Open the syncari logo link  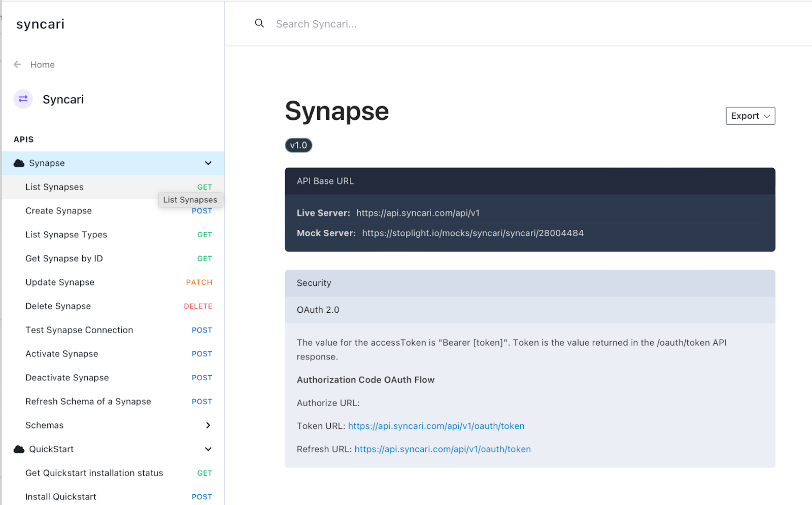pos(40,24)
